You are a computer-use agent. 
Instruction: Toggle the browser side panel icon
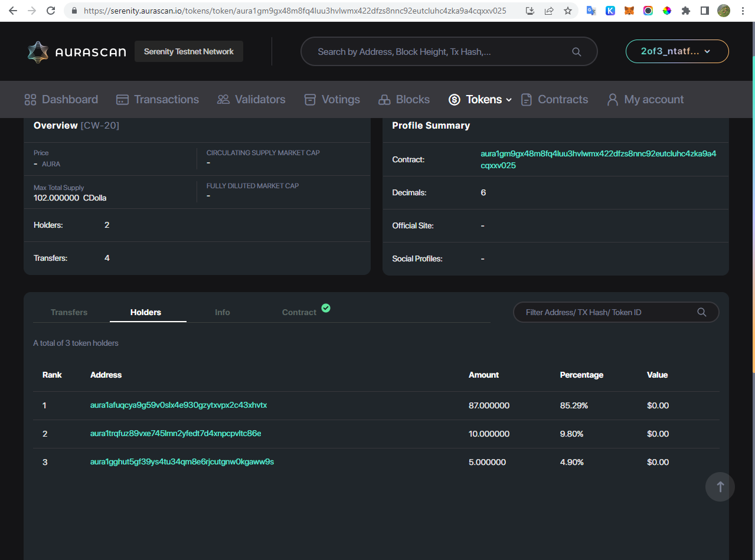coord(705,11)
